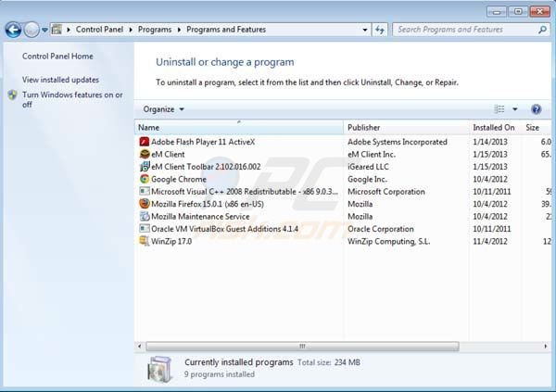The height and width of the screenshot is (392, 556).
Task: Click 1/14/2013 install date
Action: tap(490, 142)
